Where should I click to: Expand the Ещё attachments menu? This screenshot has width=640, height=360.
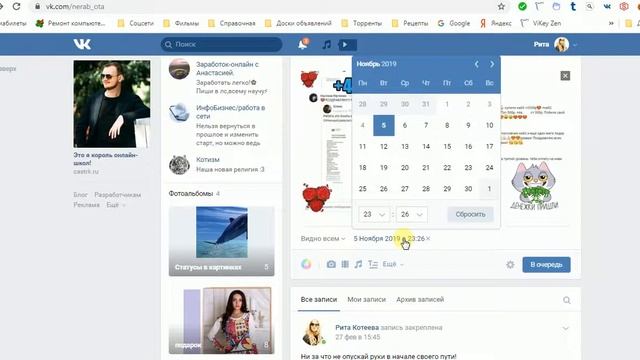[x=393, y=264]
